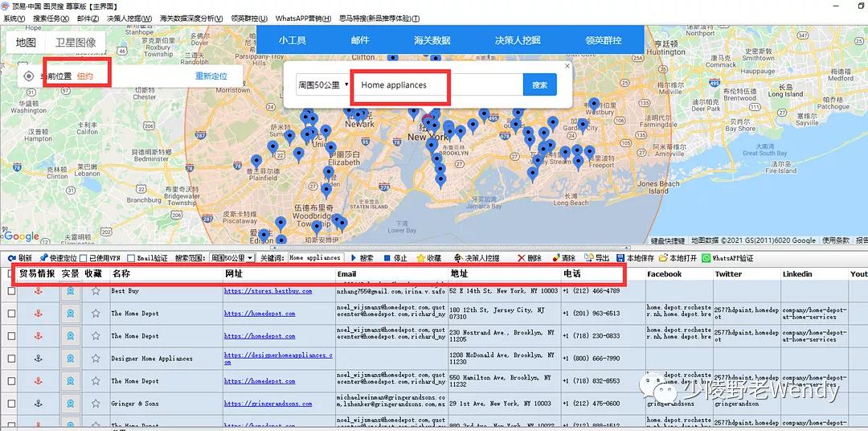Click the 本地打开 open folder icon

pos(664,258)
